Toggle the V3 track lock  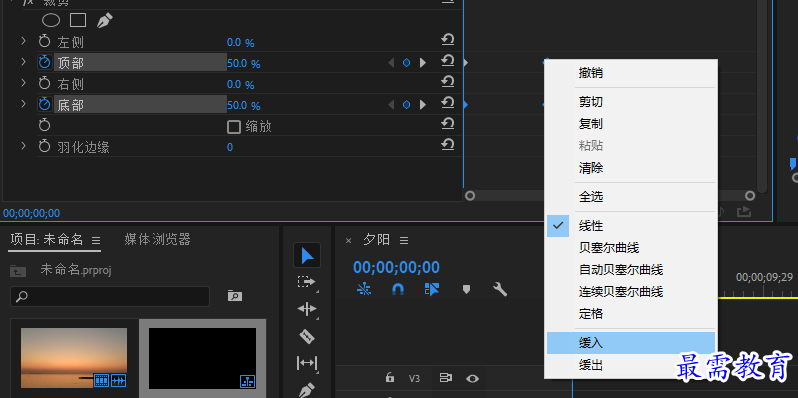[x=390, y=377]
